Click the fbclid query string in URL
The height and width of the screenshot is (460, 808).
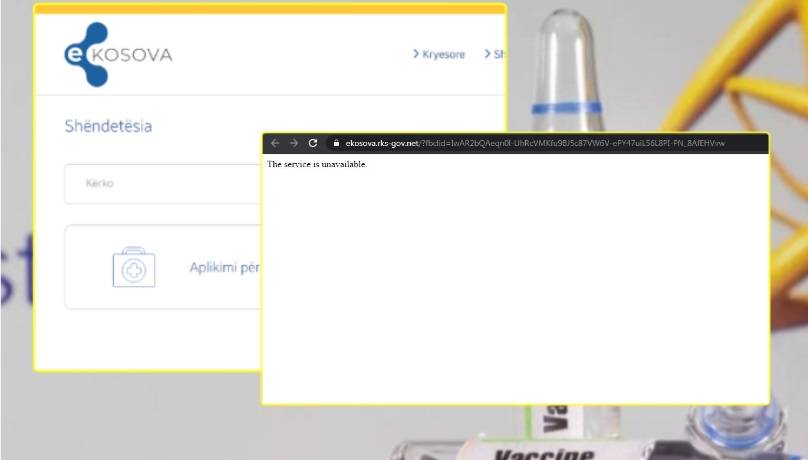pos(572,143)
